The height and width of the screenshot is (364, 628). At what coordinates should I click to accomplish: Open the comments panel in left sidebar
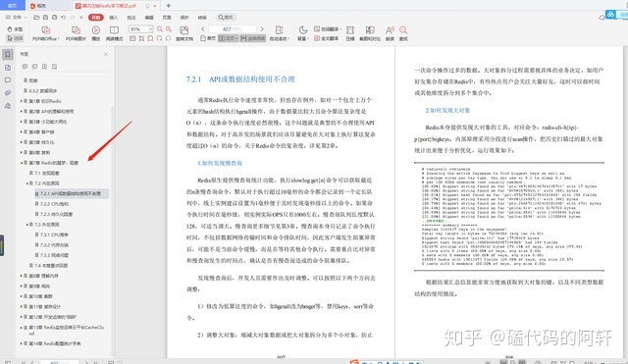8,80
